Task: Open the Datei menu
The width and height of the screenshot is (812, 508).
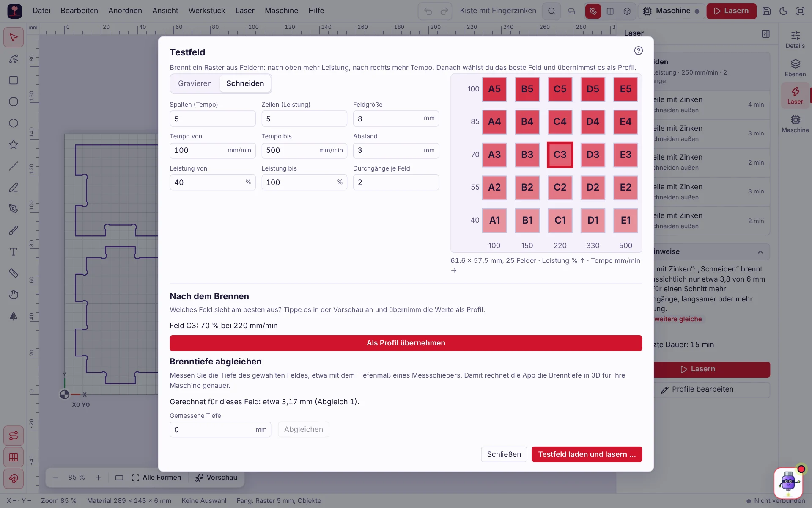Action: [41, 11]
